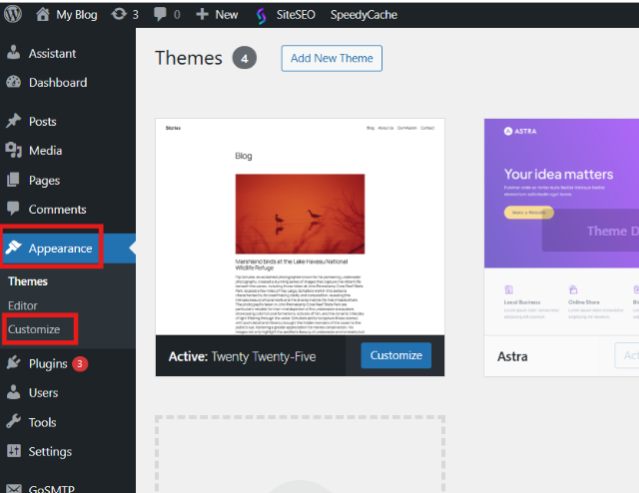
Task: Click the home icon beside My Blog
Action: click(42, 14)
